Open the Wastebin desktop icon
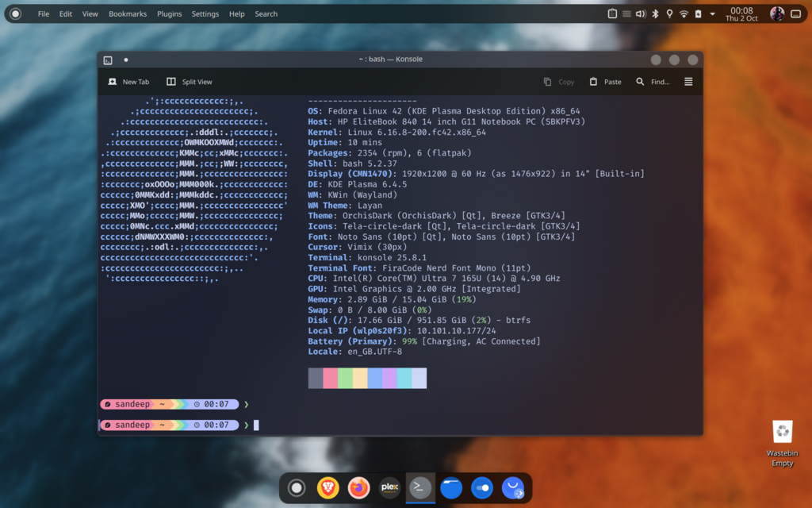Screen dimensions: 812x508 point(783,443)
